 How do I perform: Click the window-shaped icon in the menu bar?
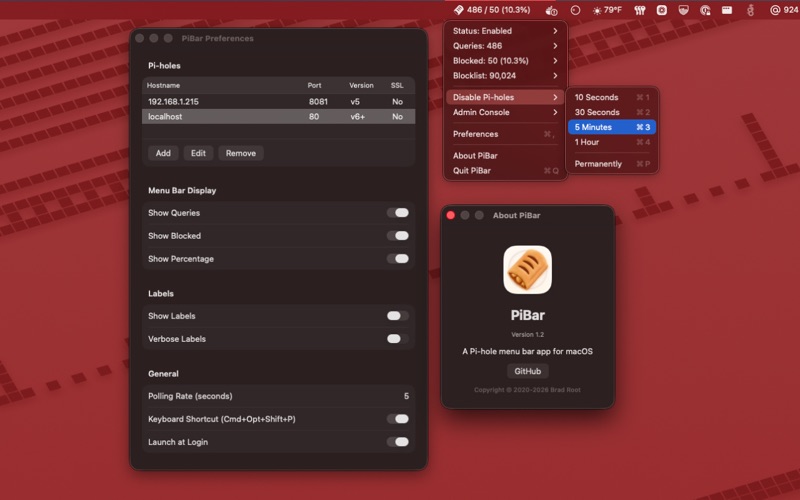click(727, 10)
